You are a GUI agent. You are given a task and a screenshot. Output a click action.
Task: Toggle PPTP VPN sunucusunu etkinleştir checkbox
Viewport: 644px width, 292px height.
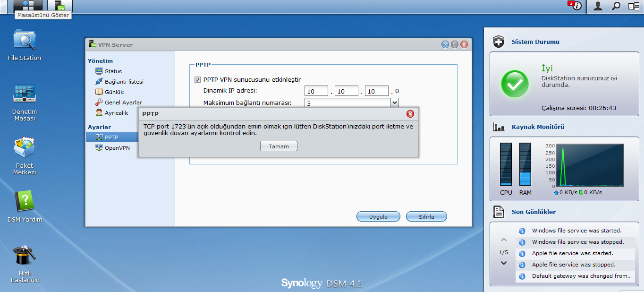198,80
